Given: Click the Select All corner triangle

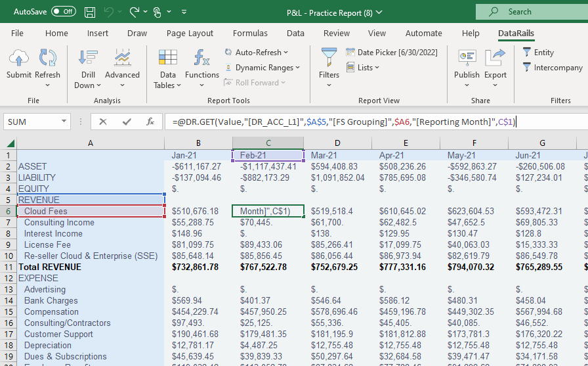Looking at the screenshot, I should pyautogui.click(x=10, y=143).
